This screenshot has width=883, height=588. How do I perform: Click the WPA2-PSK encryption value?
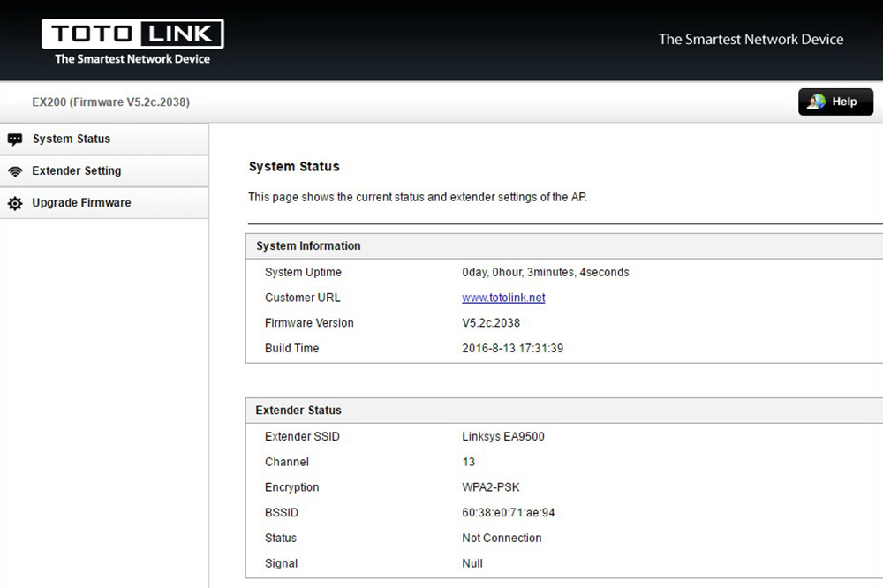tap(491, 487)
